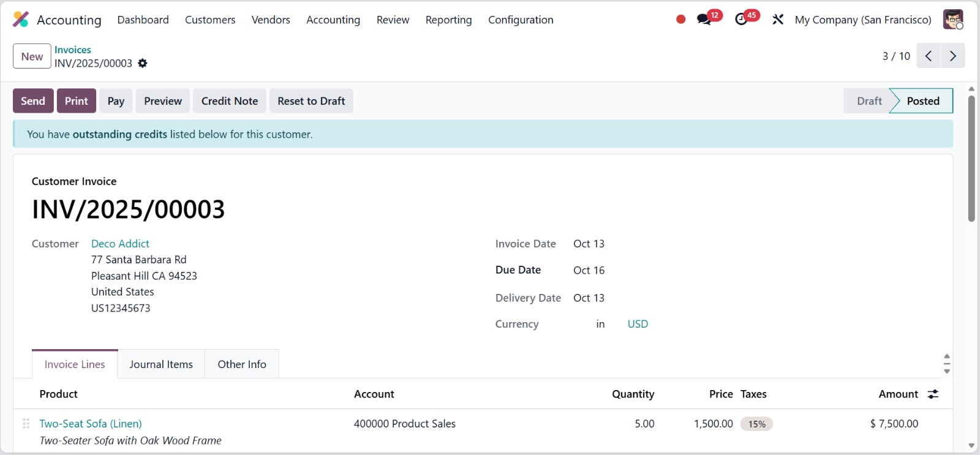This screenshot has height=455, width=980.
Task: Click the Odoo Accounting app logo icon
Action: (21, 20)
